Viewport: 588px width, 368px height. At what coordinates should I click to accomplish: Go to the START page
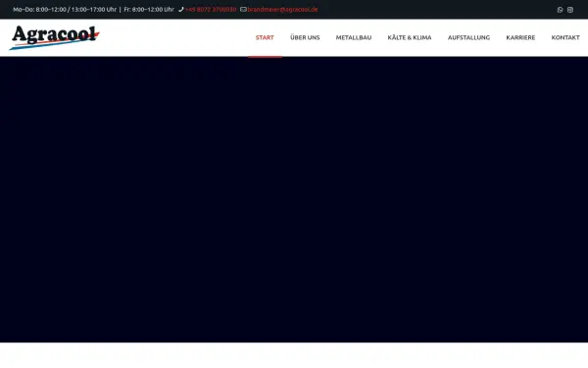(265, 37)
